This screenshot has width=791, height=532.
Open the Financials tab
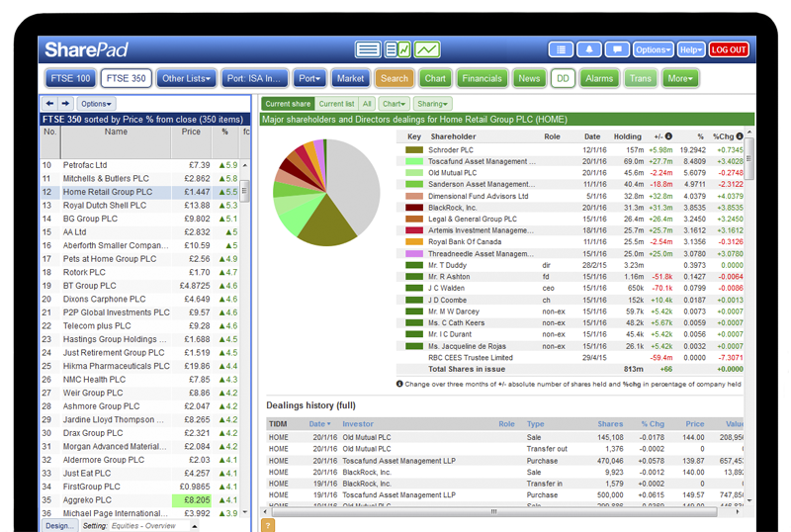click(x=483, y=78)
